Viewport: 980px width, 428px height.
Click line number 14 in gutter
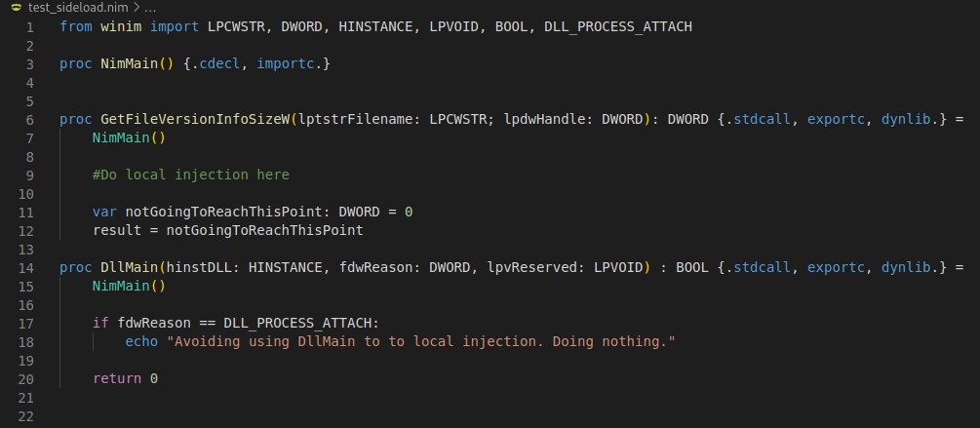tap(26, 268)
